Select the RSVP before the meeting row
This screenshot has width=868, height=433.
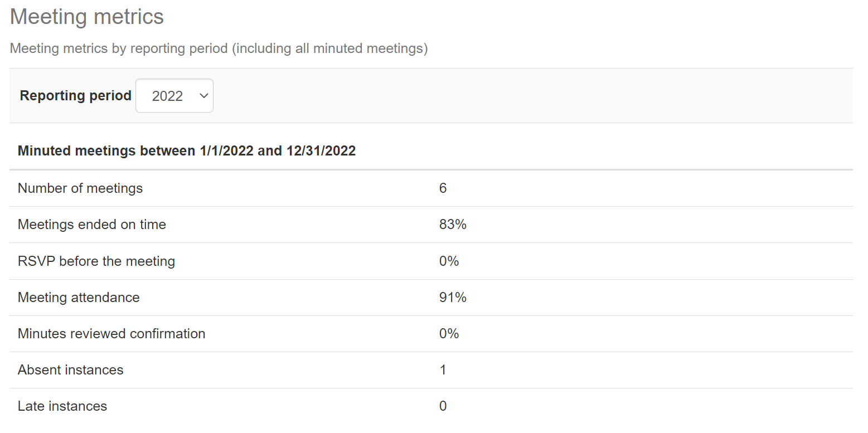tap(431, 261)
